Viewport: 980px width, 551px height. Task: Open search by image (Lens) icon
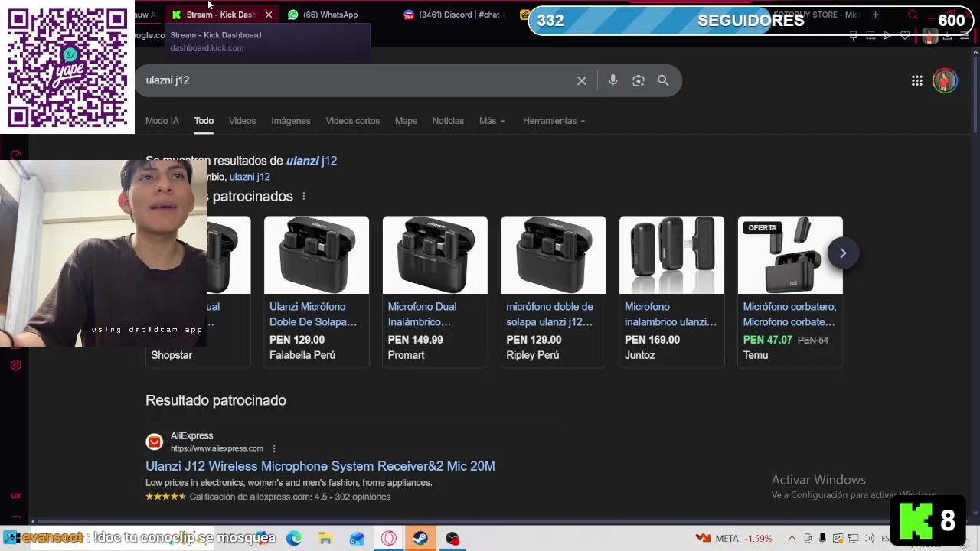pyautogui.click(x=639, y=80)
